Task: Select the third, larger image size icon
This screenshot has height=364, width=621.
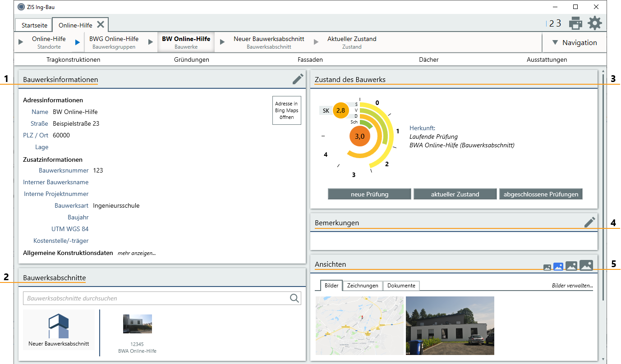Action: (571, 266)
